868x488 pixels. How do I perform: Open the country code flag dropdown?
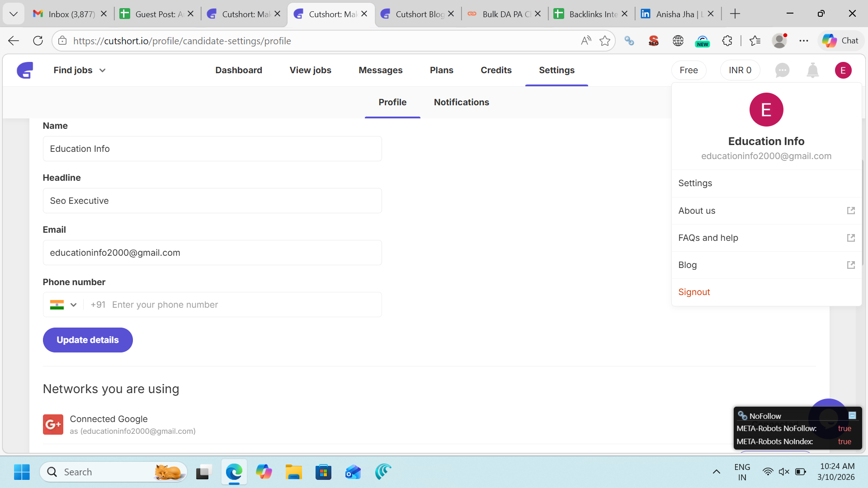pyautogui.click(x=63, y=305)
